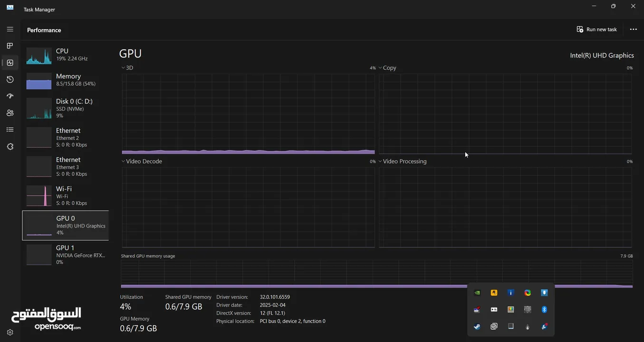Click DirectX version 12 (FL 12.1) value
The image size is (644, 342).
[272, 313]
